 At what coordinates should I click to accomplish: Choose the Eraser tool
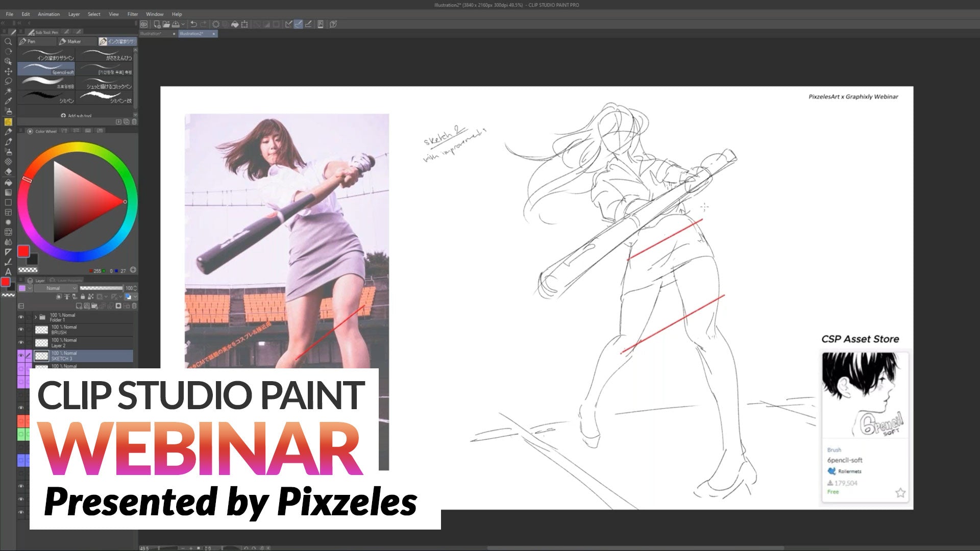click(x=8, y=172)
